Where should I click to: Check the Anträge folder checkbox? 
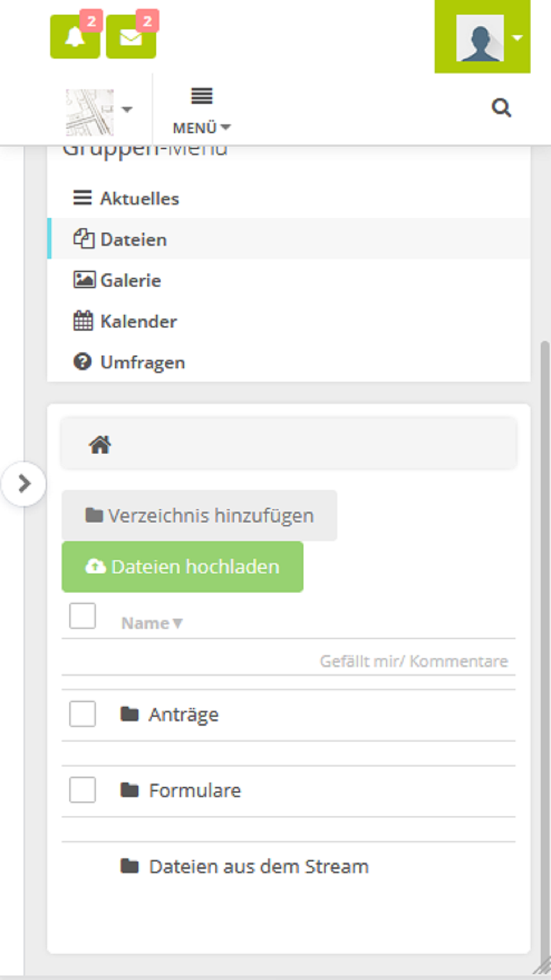(x=83, y=714)
